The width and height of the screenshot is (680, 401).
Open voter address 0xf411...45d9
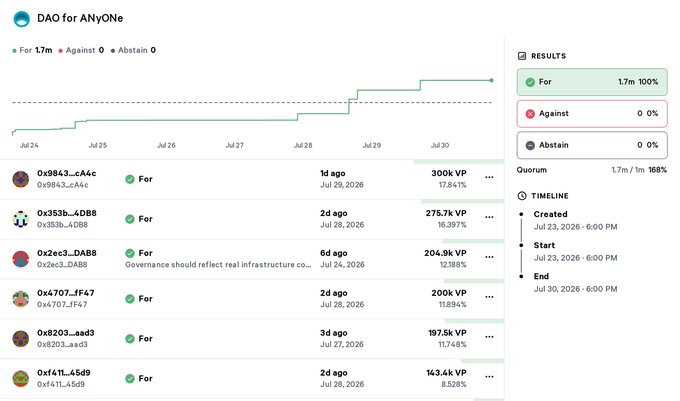64,373
